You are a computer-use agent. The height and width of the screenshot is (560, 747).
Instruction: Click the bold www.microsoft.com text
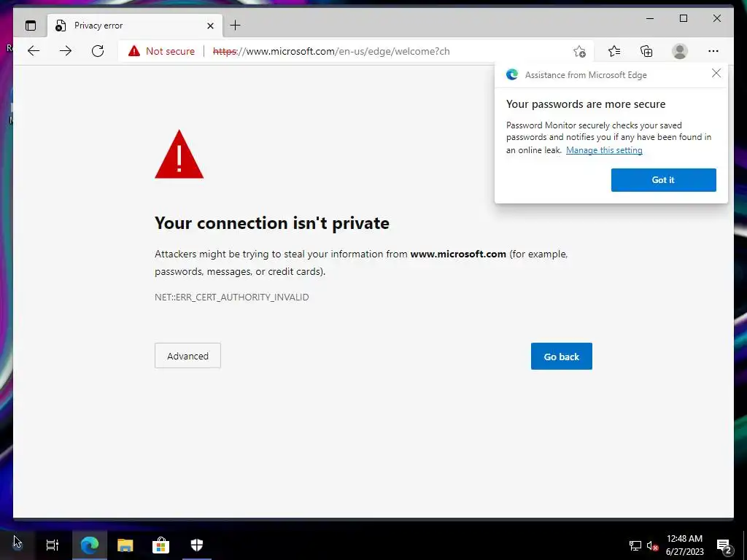(x=458, y=254)
